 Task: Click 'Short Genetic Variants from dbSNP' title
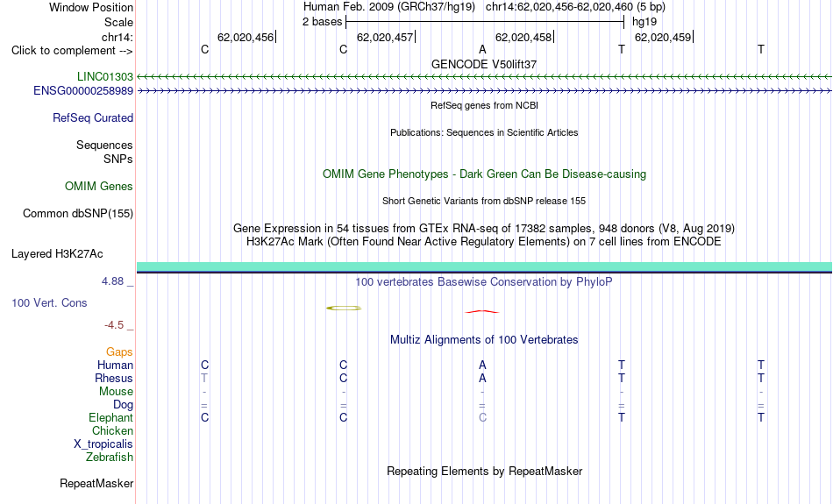(484, 201)
